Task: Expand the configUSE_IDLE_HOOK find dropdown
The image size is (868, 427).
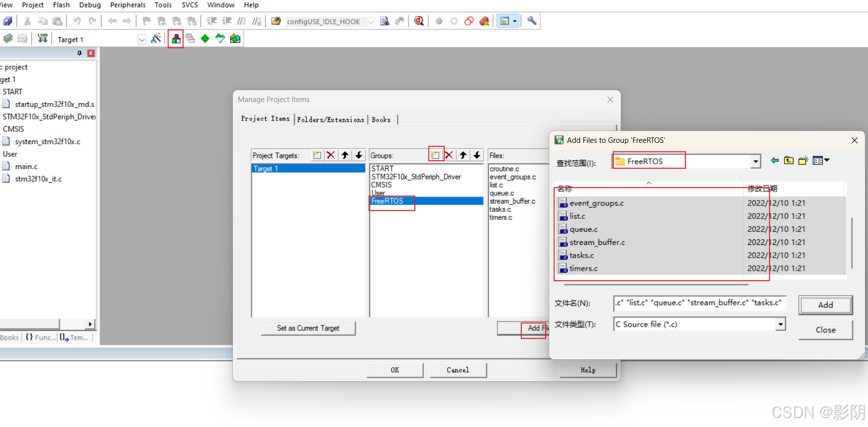Action: (371, 21)
